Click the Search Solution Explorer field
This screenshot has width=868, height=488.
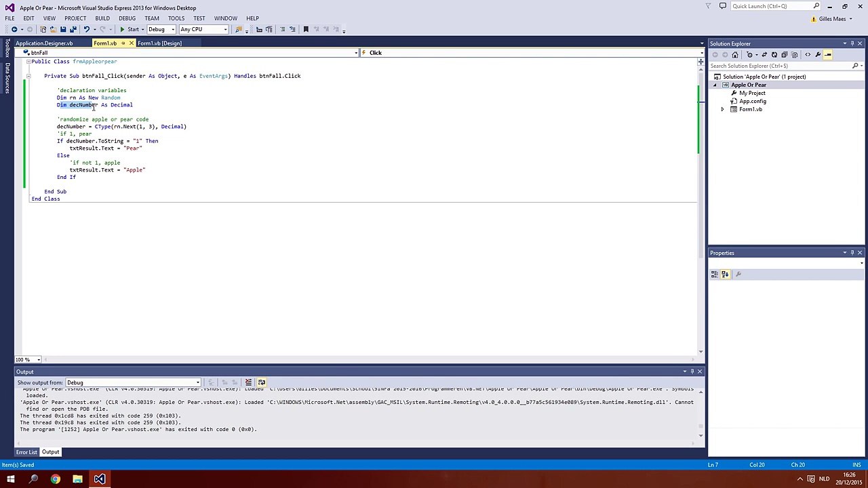[781, 66]
